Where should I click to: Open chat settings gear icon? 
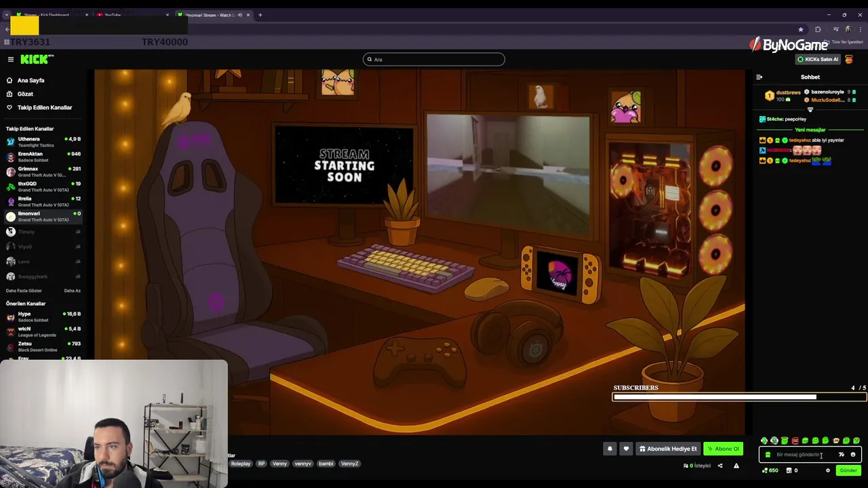click(x=827, y=470)
